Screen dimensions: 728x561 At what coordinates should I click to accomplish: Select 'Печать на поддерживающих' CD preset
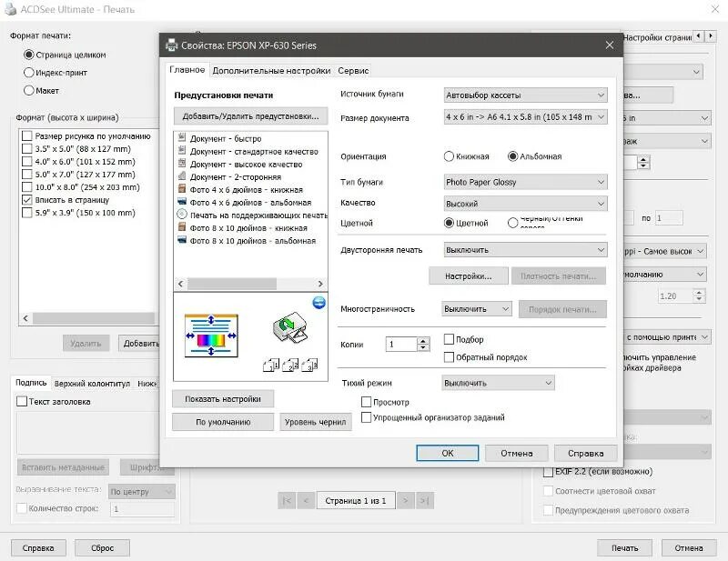coord(252,215)
